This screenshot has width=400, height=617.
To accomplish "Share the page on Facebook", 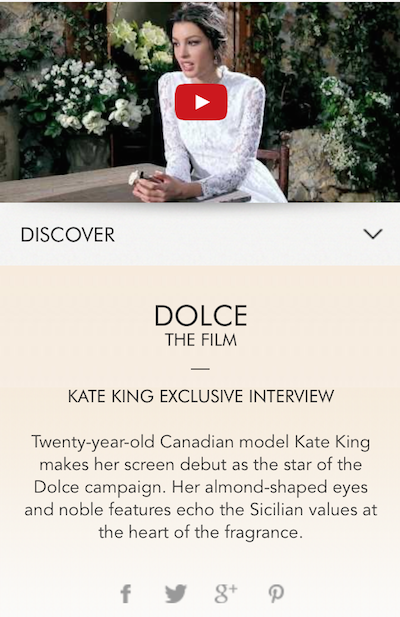I will pos(125,593).
